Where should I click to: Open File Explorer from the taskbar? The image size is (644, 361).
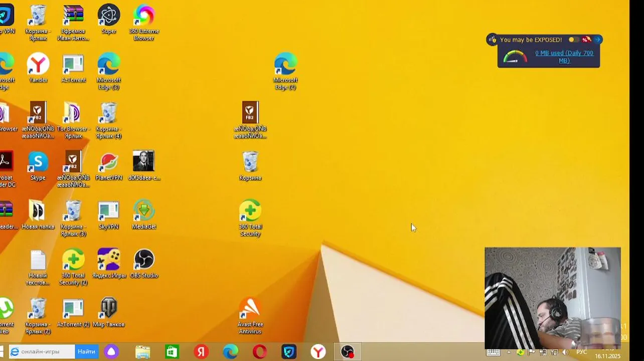click(142, 351)
